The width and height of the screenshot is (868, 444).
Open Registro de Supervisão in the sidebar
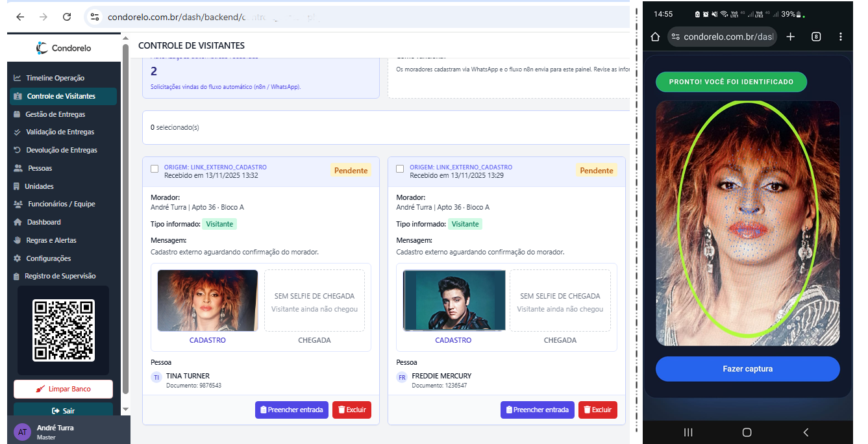point(60,276)
